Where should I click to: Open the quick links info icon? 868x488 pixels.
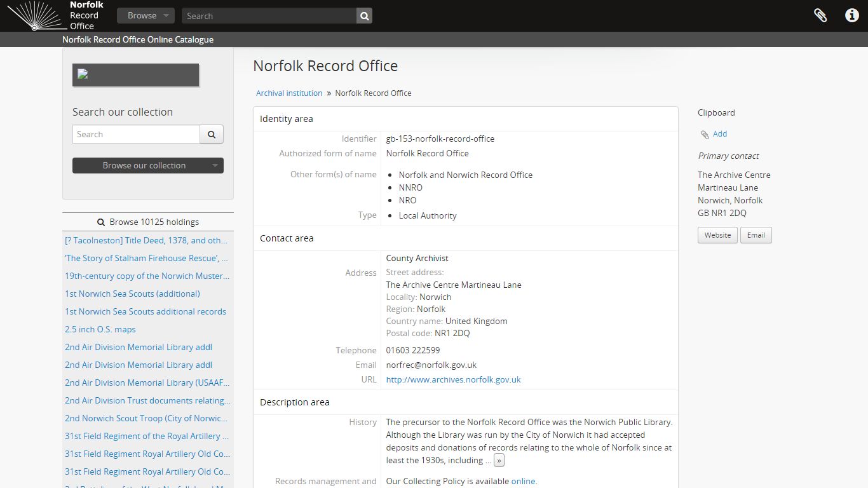click(852, 15)
